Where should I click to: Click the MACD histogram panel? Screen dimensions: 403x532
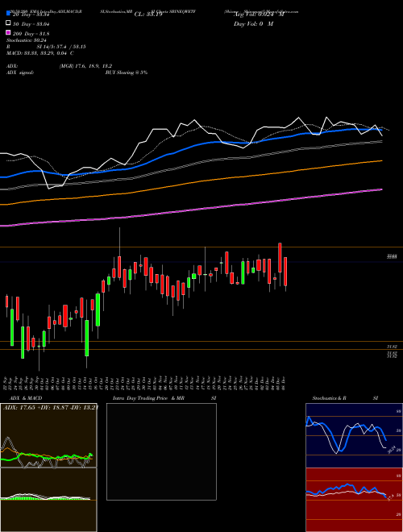click(x=48, y=500)
